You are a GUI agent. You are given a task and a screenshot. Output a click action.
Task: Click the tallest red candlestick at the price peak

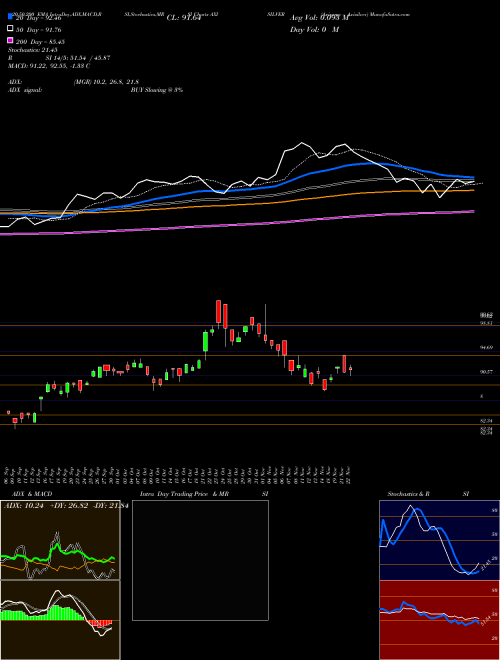(x=218, y=311)
